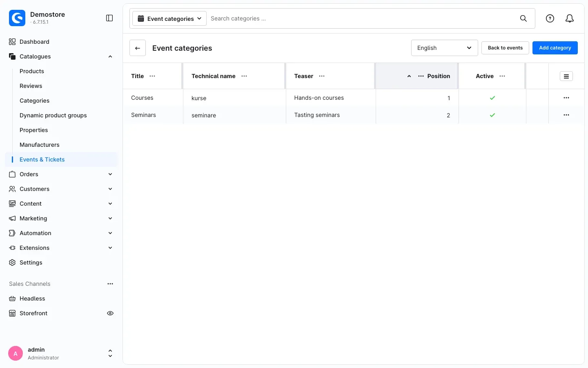Image resolution: width=588 pixels, height=368 pixels.
Task: Open Technical name column options
Action: 244,76
